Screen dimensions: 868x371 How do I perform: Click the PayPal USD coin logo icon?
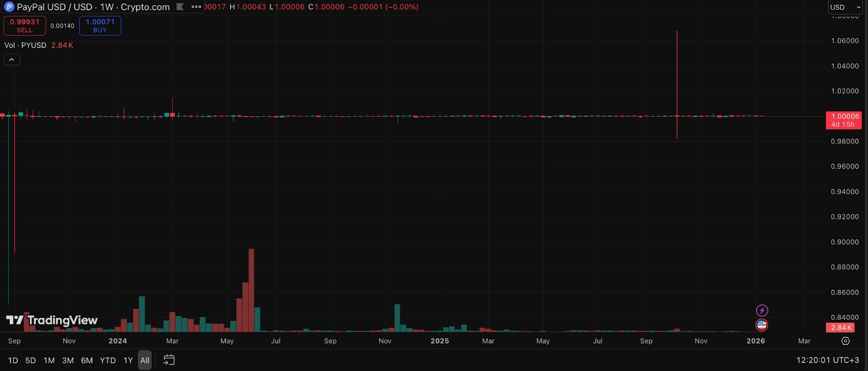9,7
